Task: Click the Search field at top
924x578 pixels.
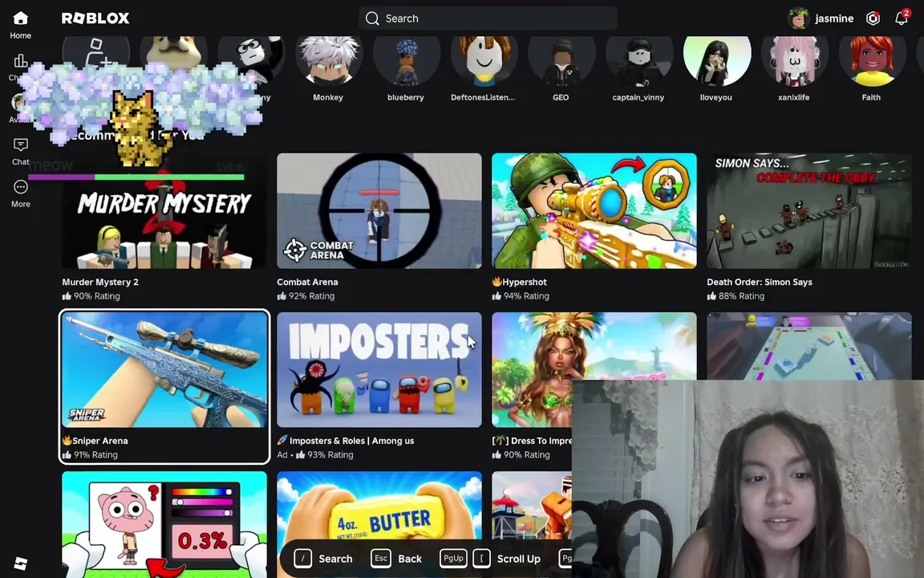Action: pyautogui.click(x=488, y=18)
